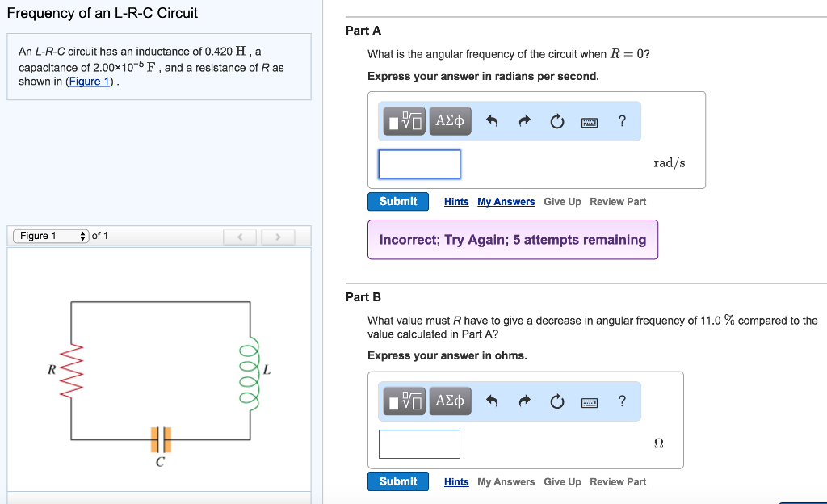Open Greek symbols palette in Part B
The width and height of the screenshot is (827, 504).
click(x=450, y=401)
